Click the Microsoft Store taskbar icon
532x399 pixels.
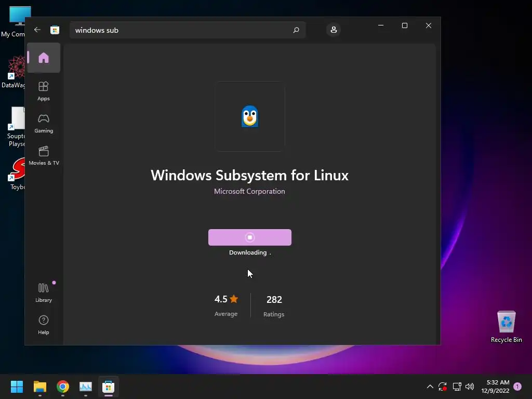[x=108, y=387]
